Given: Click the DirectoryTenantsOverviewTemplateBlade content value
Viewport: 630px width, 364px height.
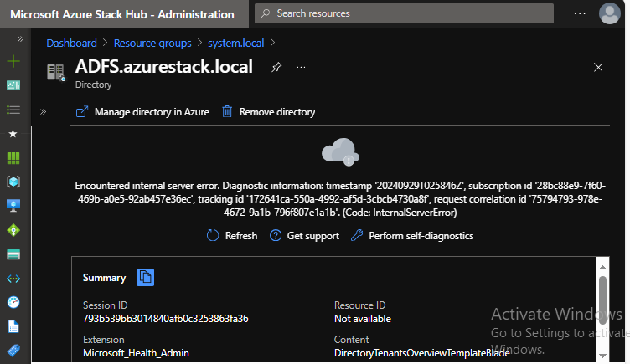Looking at the screenshot, I should pos(422,353).
